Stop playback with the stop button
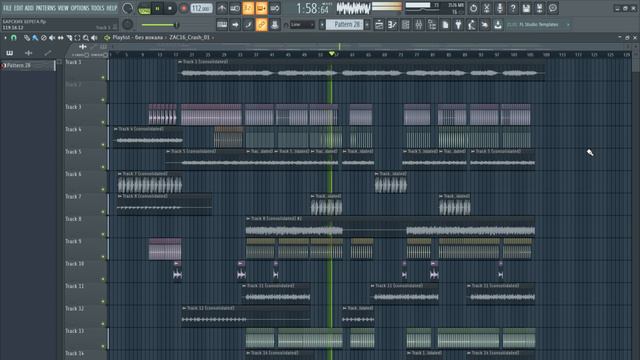 pos(170,9)
